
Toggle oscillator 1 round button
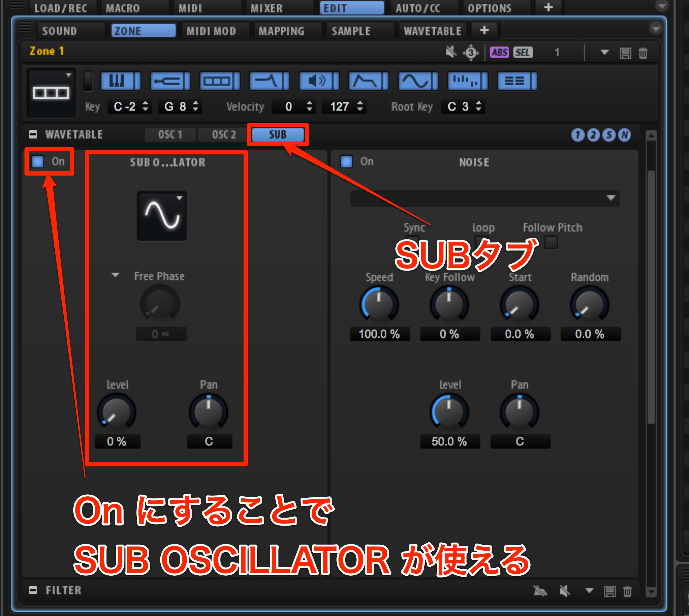(578, 135)
